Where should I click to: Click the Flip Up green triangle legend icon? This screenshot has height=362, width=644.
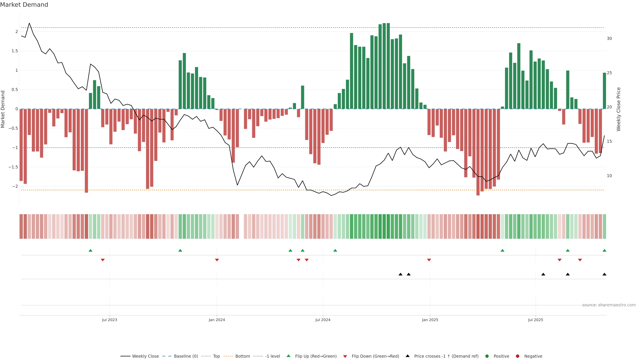pyautogui.click(x=288, y=356)
